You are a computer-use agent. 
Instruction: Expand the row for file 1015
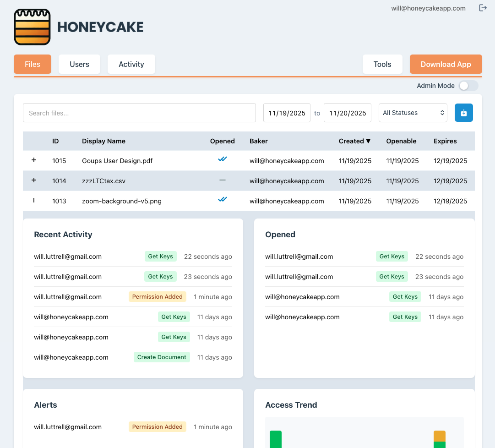tap(33, 160)
